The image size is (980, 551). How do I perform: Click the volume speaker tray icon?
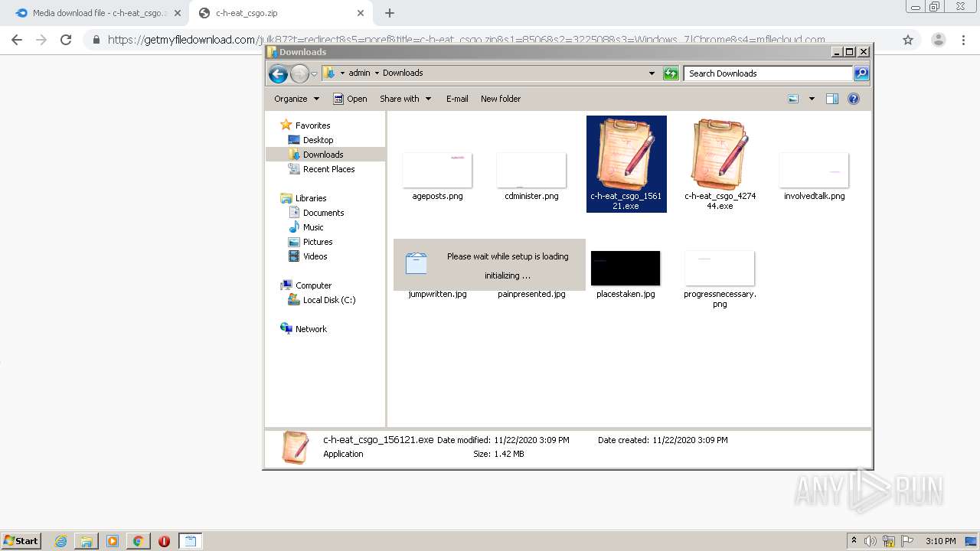(x=871, y=541)
